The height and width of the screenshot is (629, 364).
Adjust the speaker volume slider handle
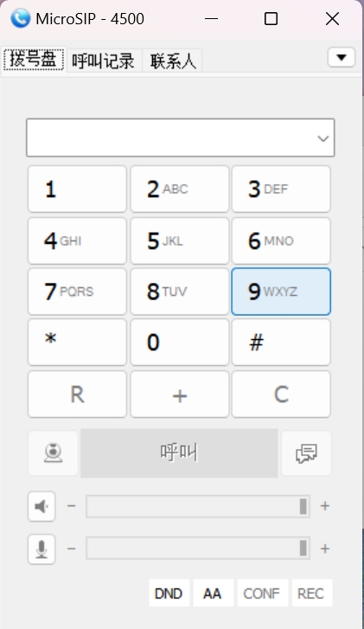(x=303, y=507)
